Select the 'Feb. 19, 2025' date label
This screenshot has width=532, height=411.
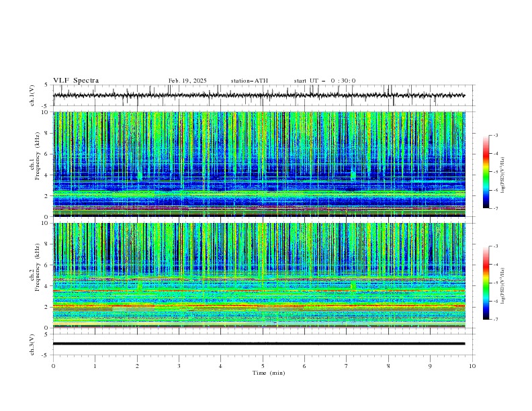187,81
